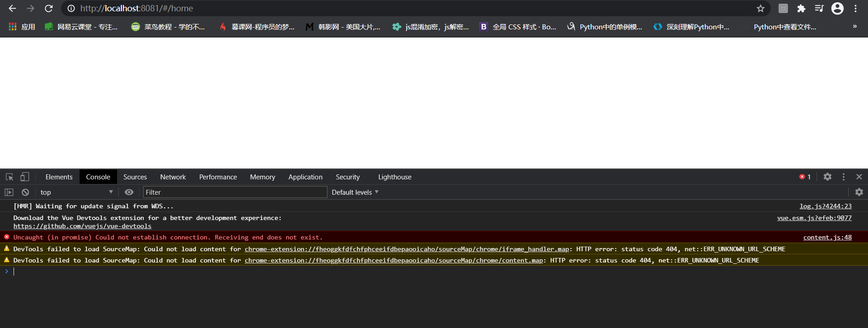The height and width of the screenshot is (328, 868).
Task: Switch to the Network tab
Action: pos(173,177)
